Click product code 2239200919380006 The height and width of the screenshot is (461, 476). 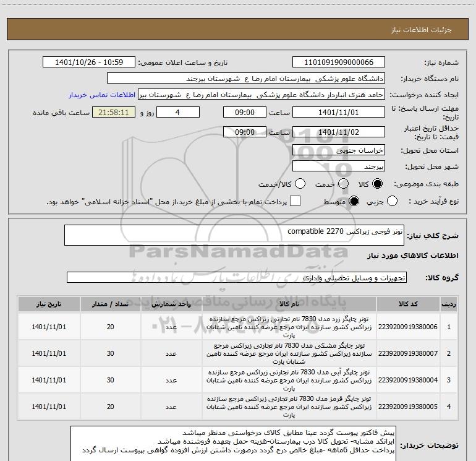(x=408, y=327)
